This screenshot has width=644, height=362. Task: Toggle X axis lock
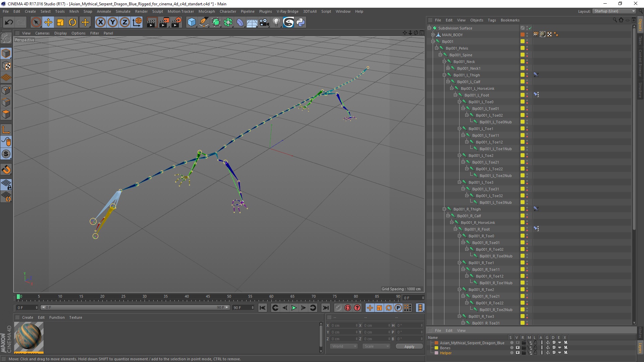[100, 22]
